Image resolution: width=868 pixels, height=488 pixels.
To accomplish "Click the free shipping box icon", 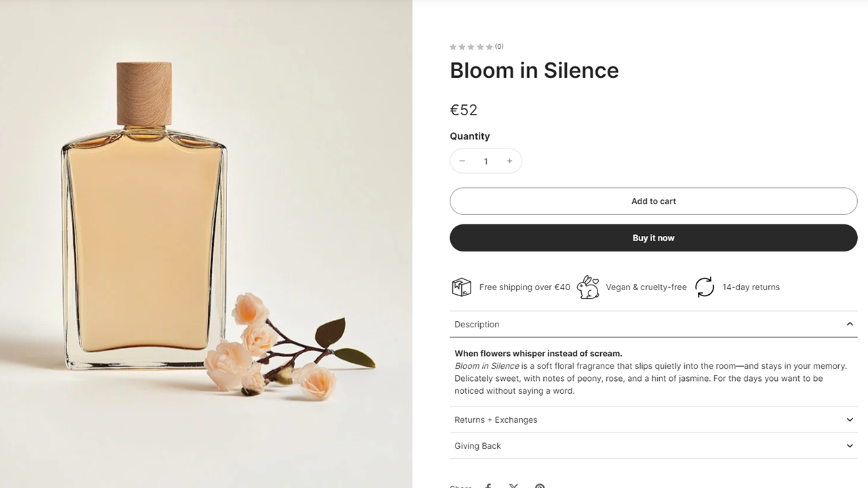I will pyautogui.click(x=462, y=287).
